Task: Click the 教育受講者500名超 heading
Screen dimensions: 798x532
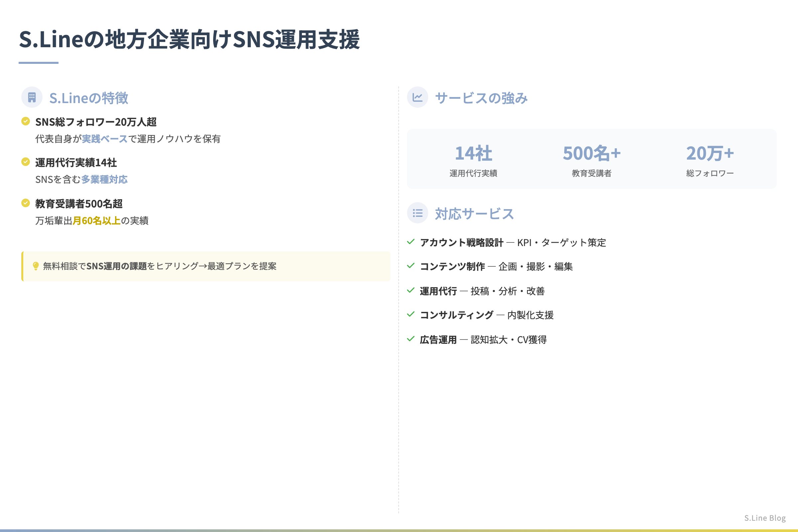Action: pos(79,204)
